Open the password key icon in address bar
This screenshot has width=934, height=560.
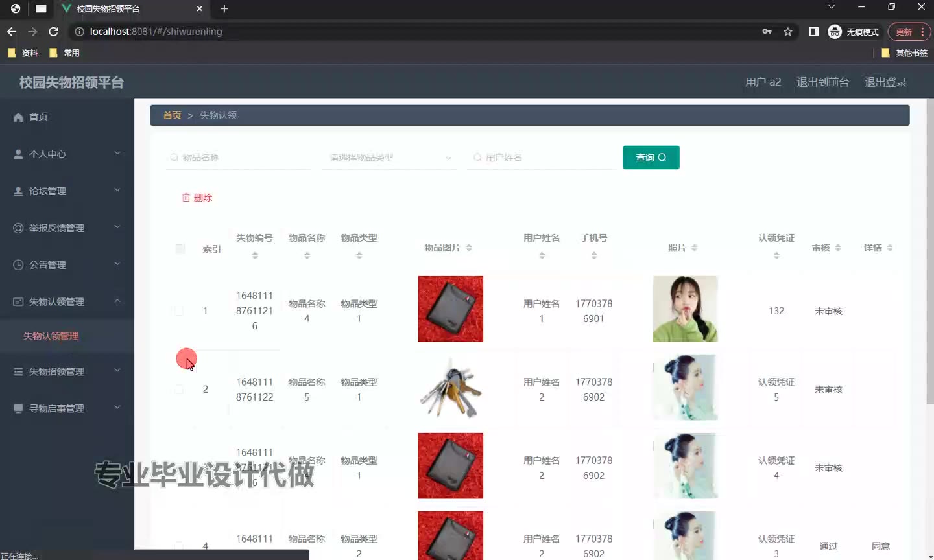click(x=767, y=31)
